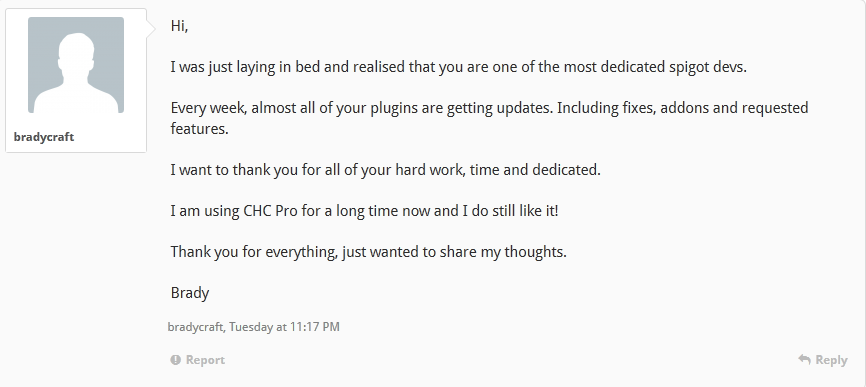Click the white user info card border

pyautogui.click(x=76, y=81)
